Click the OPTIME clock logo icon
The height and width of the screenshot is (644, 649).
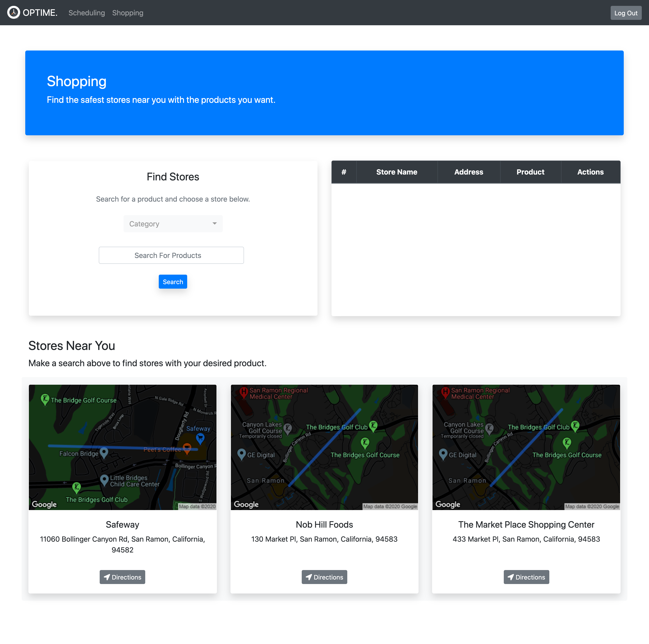14,12
